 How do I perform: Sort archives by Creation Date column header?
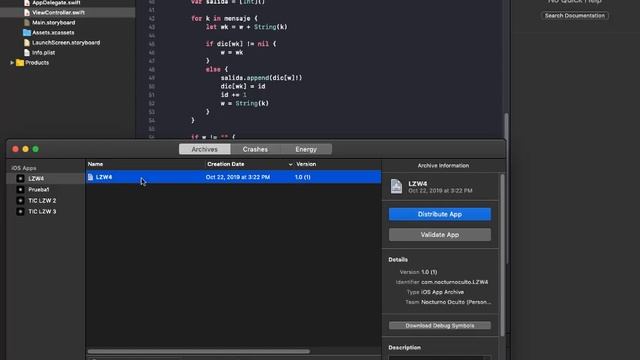(x=225, y=164)
